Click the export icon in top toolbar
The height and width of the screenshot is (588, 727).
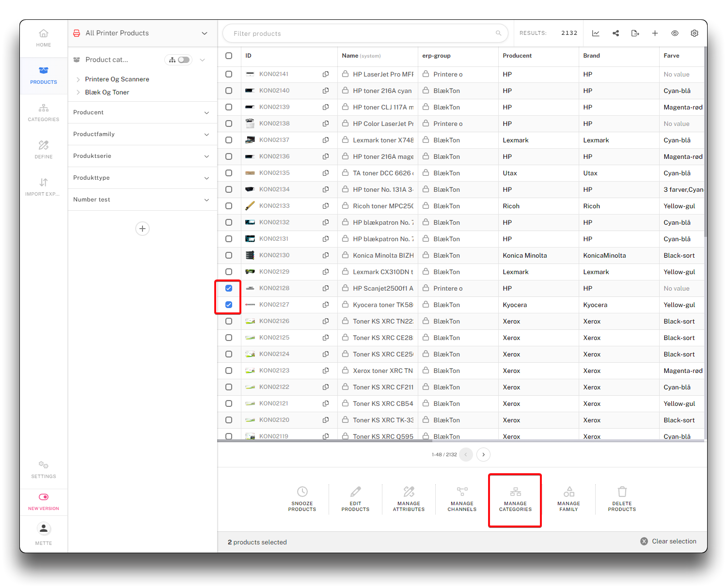click(635, 33)
